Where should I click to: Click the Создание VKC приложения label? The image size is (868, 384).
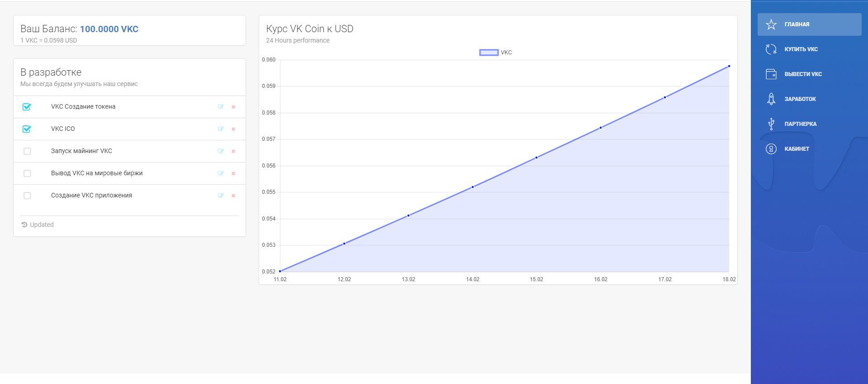pos(91,196)
